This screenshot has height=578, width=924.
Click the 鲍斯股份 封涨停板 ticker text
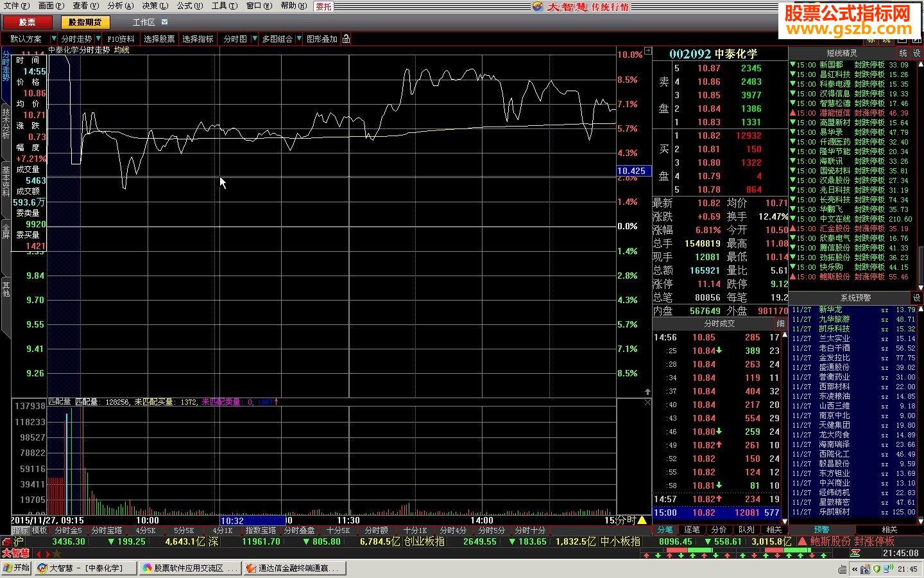pyautogui.click(x=851, y=541)
